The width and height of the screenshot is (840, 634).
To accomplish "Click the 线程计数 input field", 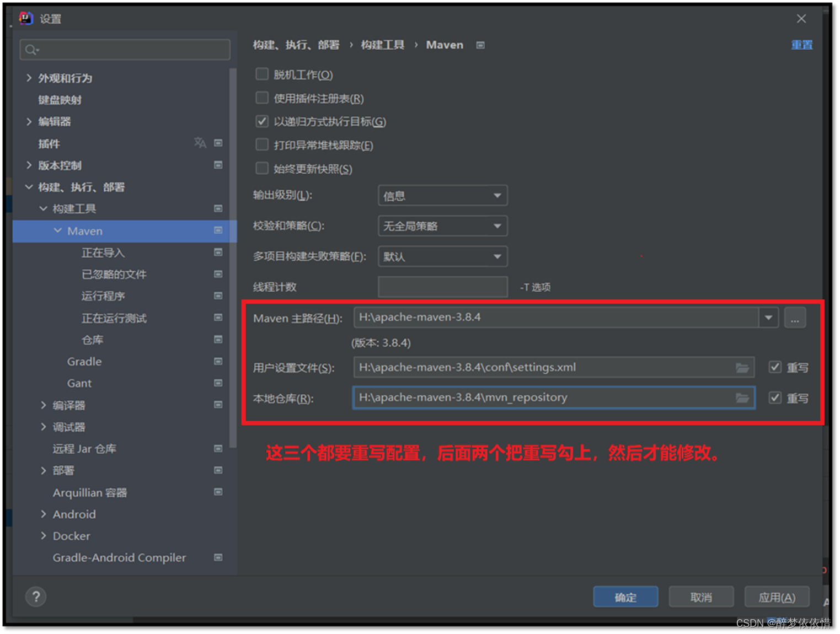I will click(442, 287).
